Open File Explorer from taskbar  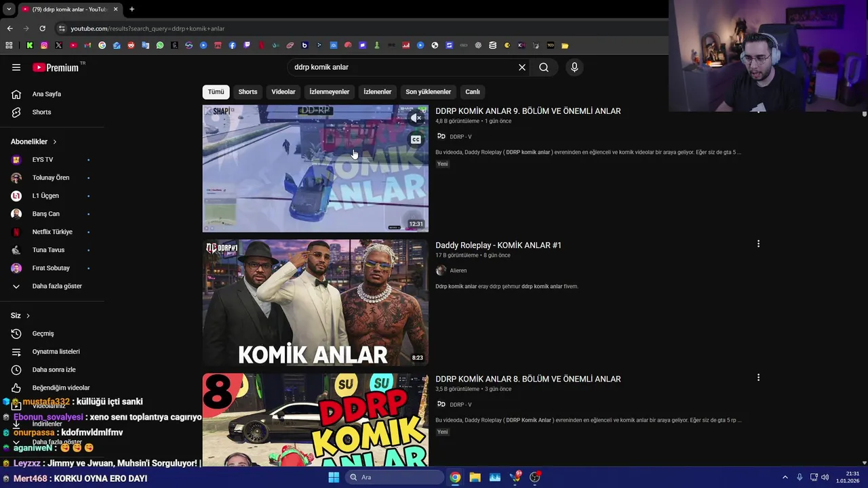475,477
